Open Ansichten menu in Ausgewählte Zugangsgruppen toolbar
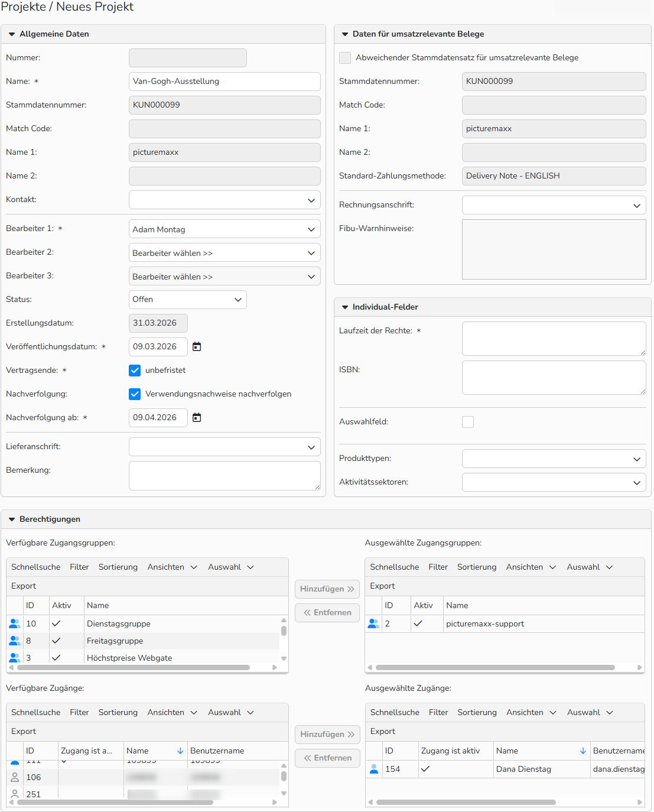The width and height of the screenshot is (654, 812). click(x=531, y=567)
